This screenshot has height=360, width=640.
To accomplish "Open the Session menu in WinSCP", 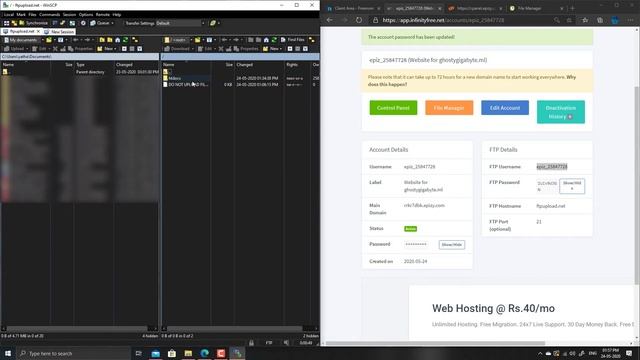I will [69, 15].
